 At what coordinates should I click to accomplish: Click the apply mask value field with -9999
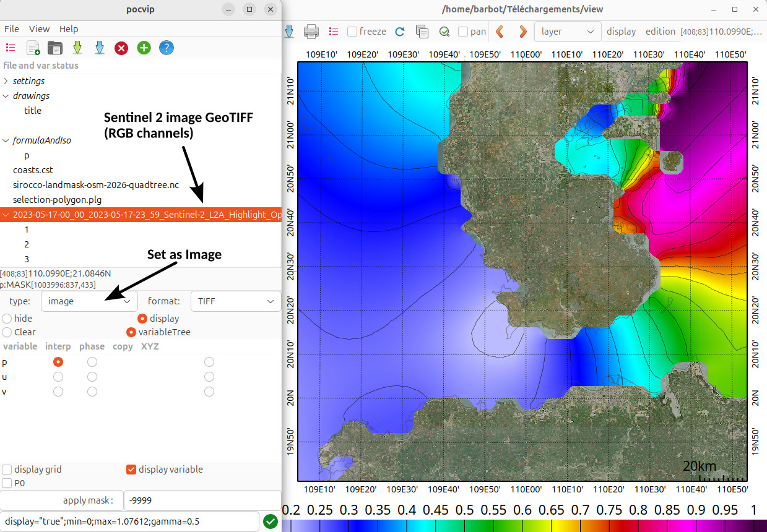(203, 500)
